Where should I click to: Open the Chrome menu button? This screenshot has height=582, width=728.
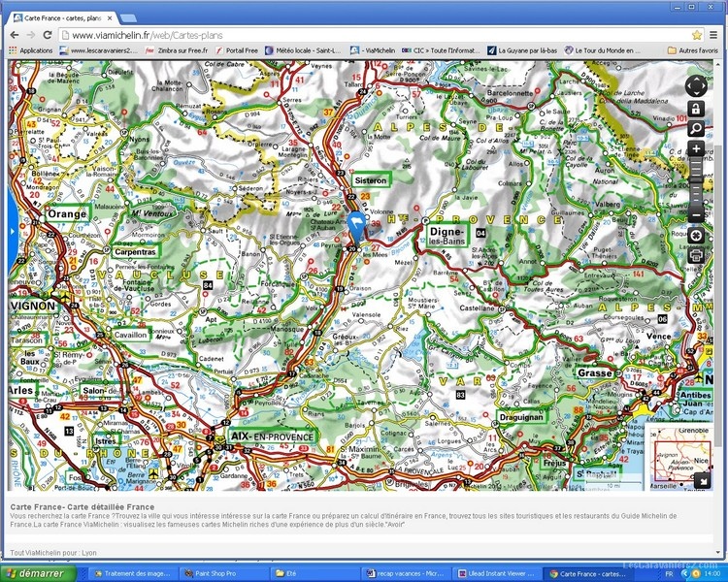click(713, 35)
